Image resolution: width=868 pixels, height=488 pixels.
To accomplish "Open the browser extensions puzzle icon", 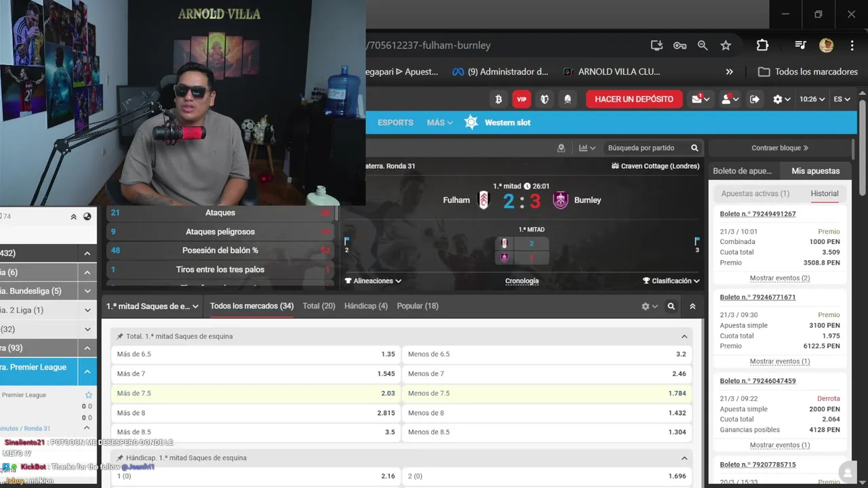I will [x=762, y=45].
